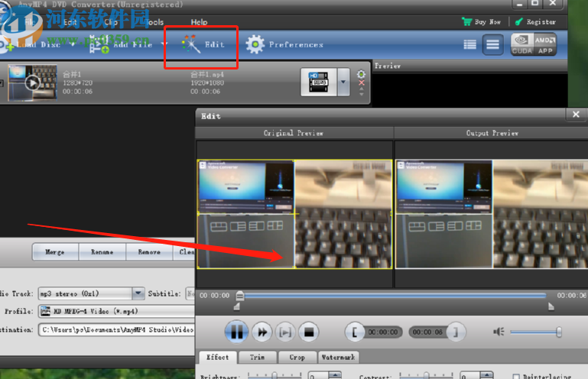Screen dimensions: 588x379
Task: Move the file row down
Action: [362, 94]
